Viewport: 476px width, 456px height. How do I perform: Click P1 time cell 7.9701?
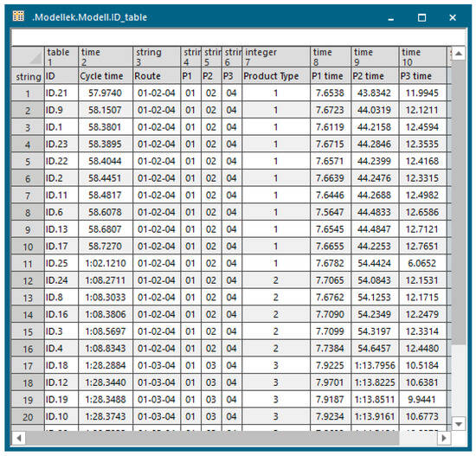(331, 382)
